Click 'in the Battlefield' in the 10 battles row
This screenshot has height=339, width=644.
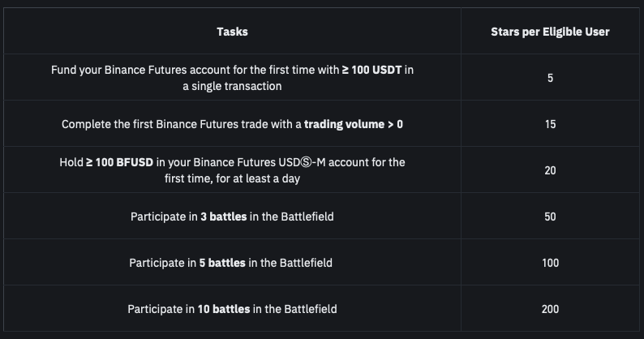click(295, 309)
